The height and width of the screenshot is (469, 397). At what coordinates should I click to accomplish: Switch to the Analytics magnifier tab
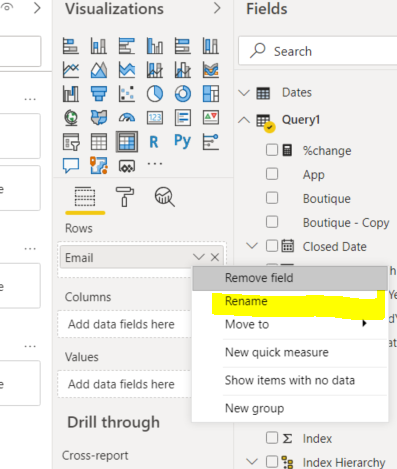pyautogui.click(x=164, y=197)
